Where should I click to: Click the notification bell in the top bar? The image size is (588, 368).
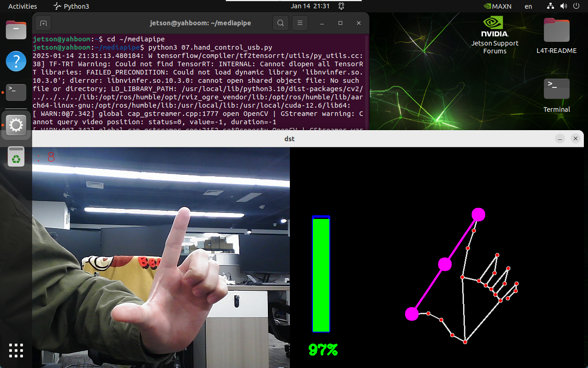tap(341, 6)
